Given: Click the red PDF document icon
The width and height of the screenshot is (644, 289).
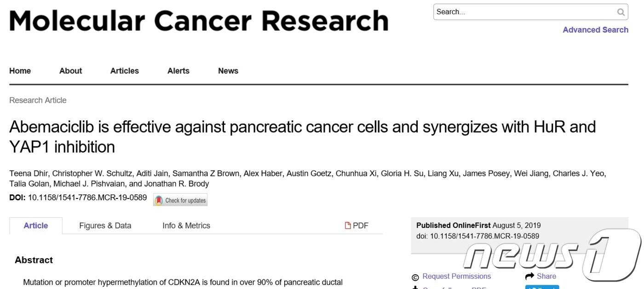Looking at the screenshot, I should [348, 226].
